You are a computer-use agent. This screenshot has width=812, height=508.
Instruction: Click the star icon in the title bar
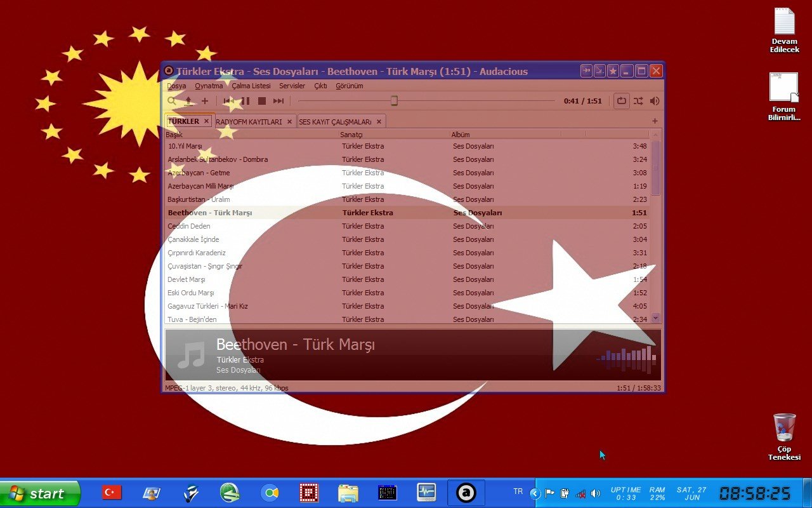point(613,71)
